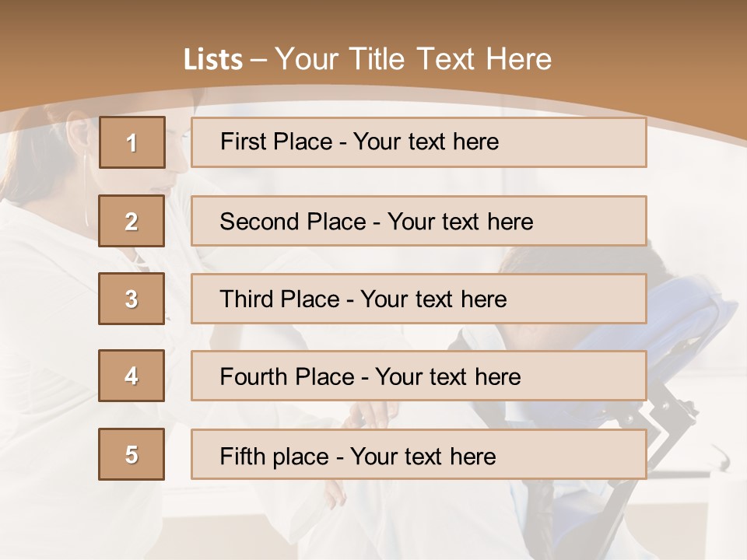The image size is (747, 560).
Task: Select the "Fifth place - Your text here" field
Action: click(x=419, y=454)
